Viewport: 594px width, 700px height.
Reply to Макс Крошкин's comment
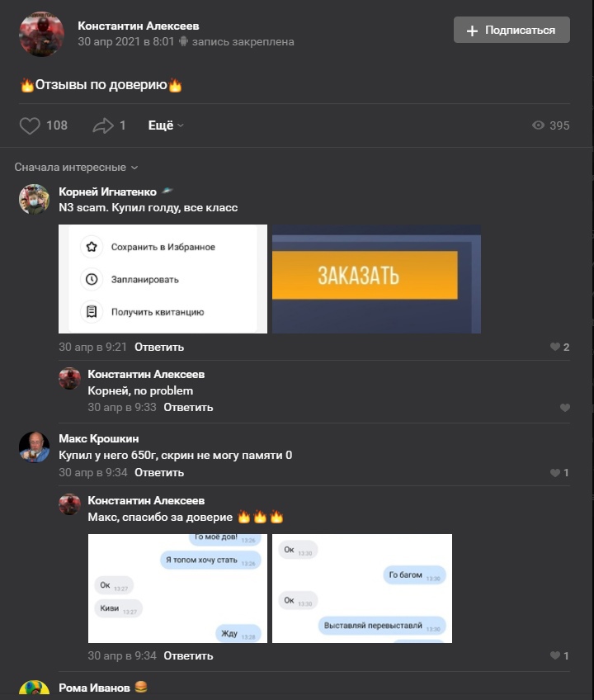coord(159,472)
